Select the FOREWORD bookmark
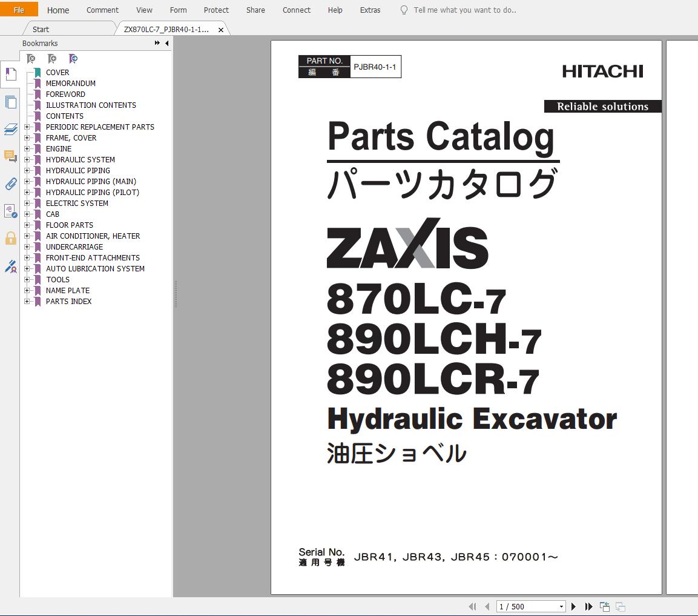Viewport: 698px width, 616px height. tap(65, 94)
